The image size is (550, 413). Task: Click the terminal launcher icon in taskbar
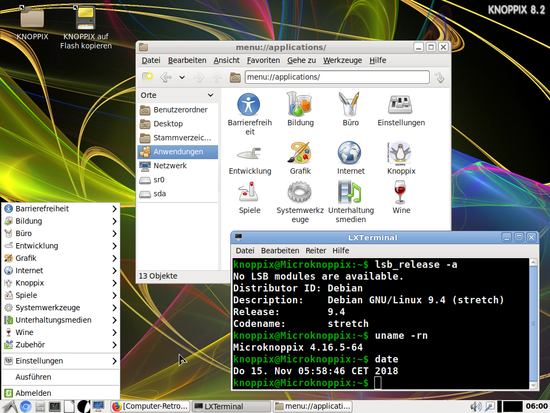pos(55,407)
